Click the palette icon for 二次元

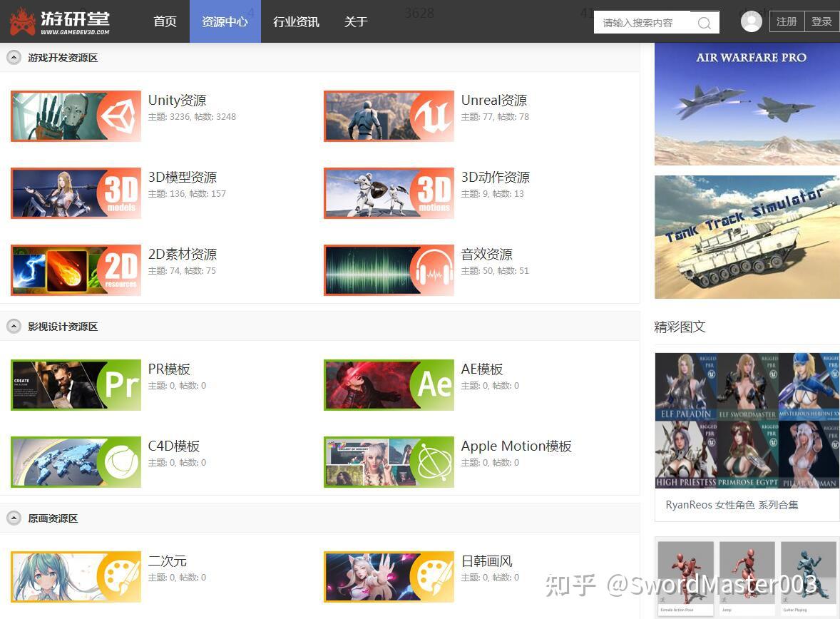coord(75,576)
